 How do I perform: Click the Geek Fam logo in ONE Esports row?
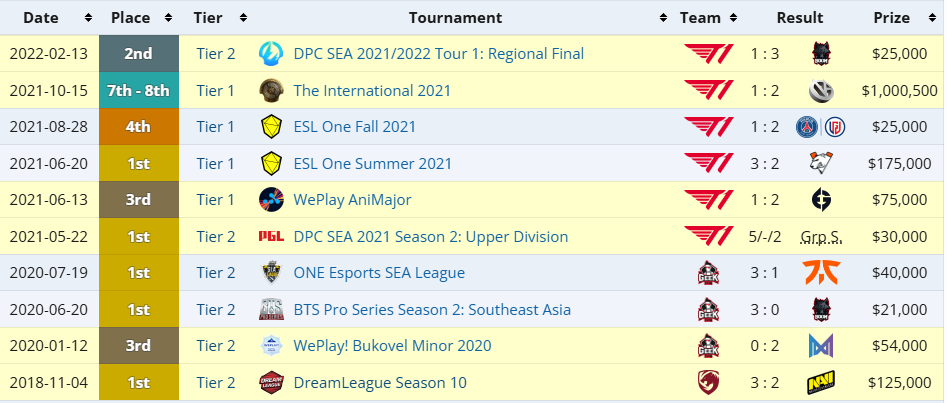(709, 273)
